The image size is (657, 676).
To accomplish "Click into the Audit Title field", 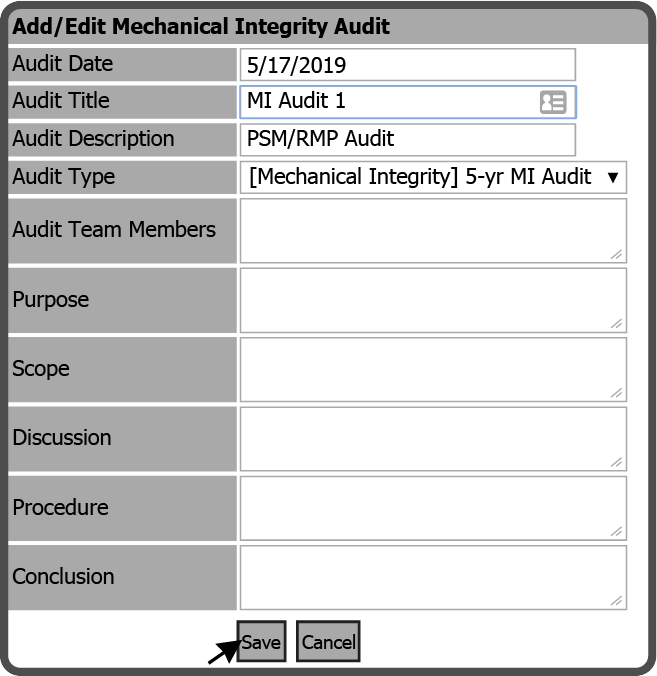I will pos(408,102).
